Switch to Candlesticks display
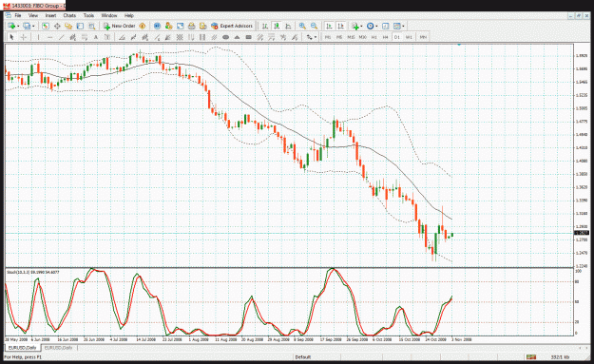Image resolution: width=594 pixels, height=364 pixels. (x=277, y=26)
